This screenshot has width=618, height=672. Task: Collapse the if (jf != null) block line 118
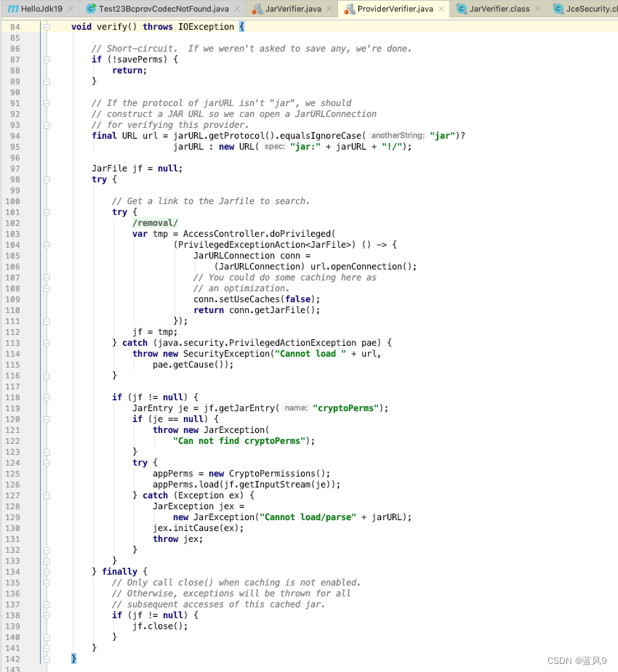[x=47, y=397]
